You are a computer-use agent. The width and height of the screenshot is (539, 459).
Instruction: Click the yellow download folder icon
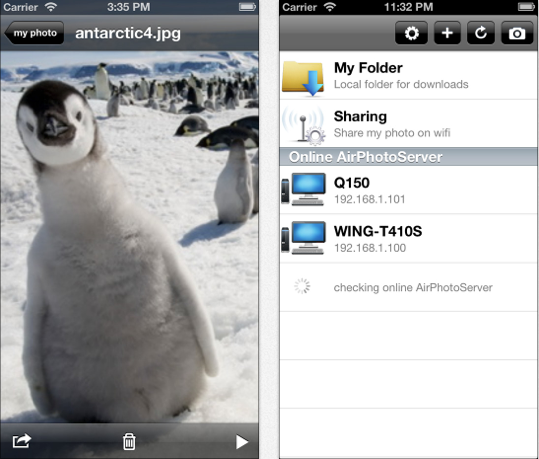click(x=303, y=78)
